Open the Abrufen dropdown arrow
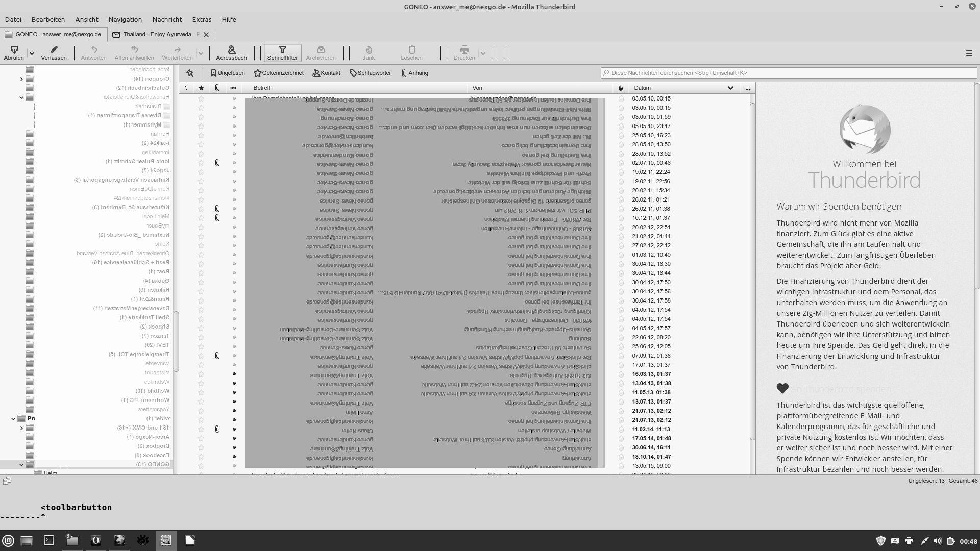This screenshot has height=551, width=980. 32,53
